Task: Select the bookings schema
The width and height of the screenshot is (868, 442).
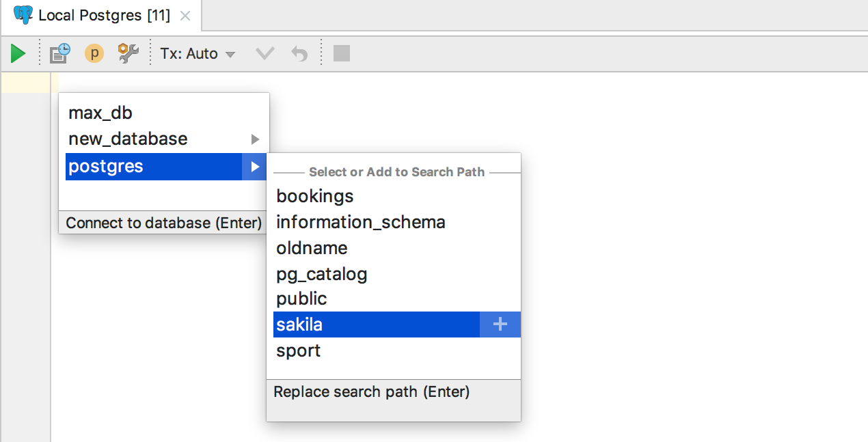Action: point(396,196)
